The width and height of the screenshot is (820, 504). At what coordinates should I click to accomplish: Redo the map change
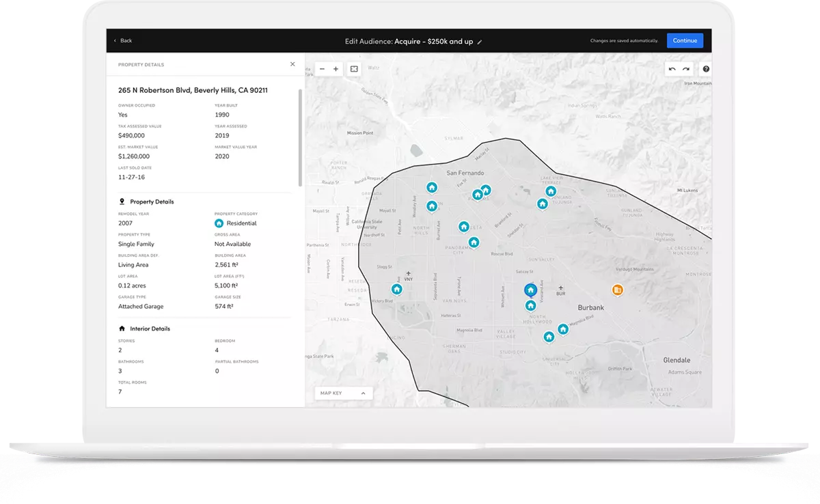click(685, 69)
